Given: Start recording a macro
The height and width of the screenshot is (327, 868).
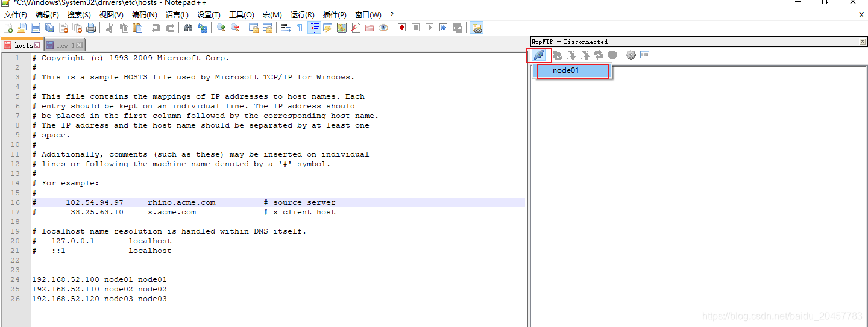Looking at the screenshot, I should tap(401, 28).
